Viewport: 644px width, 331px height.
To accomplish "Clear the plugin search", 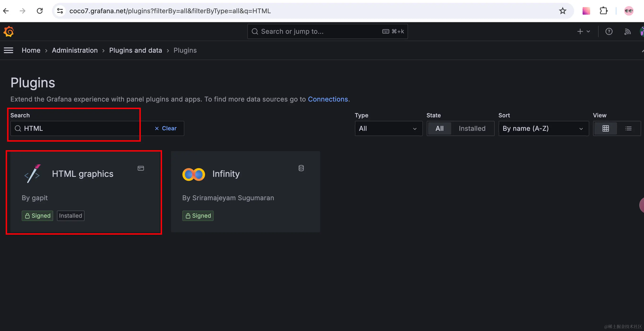I will 166,128.
